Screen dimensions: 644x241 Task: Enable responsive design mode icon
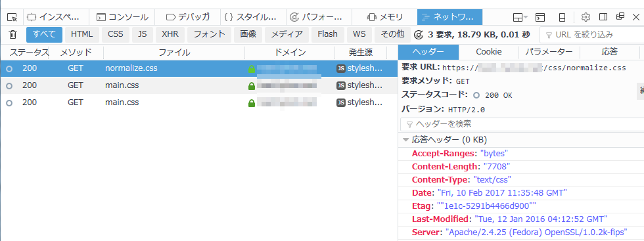563,17
